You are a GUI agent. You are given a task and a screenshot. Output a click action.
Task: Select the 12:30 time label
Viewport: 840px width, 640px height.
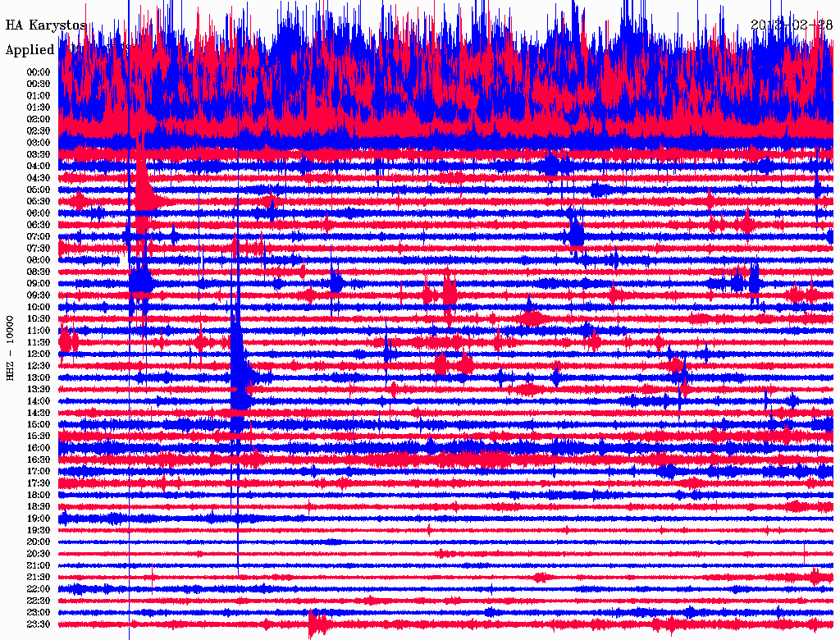point(39,366)
